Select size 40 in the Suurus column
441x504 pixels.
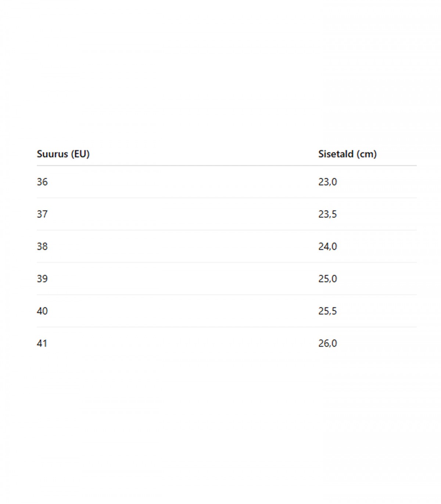point(42,311)
